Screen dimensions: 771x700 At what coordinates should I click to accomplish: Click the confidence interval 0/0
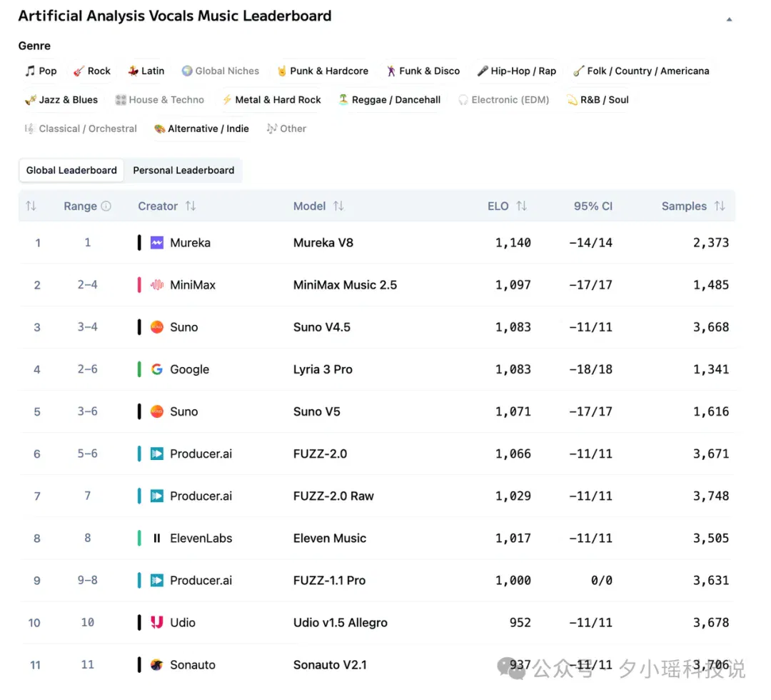point(601,581)
